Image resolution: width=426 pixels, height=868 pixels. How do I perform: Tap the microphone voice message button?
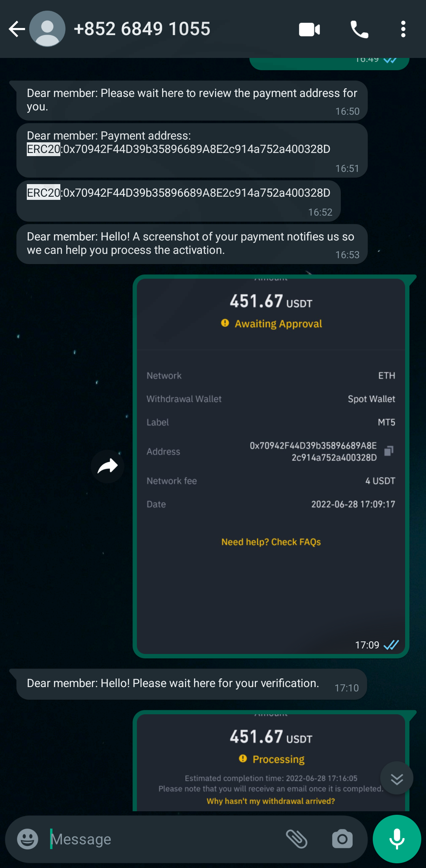coord(397,839)
